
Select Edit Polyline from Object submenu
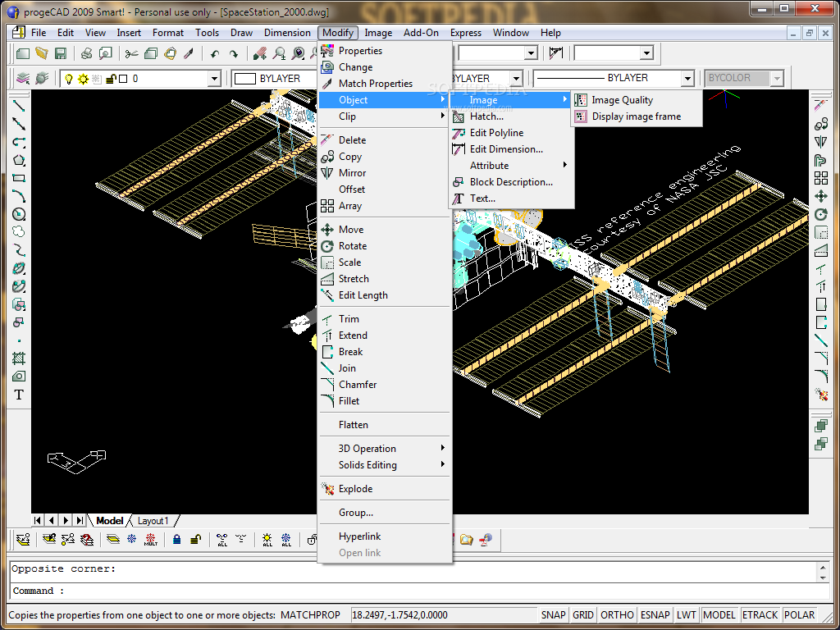pyautogui.click(x=512, y=133)
